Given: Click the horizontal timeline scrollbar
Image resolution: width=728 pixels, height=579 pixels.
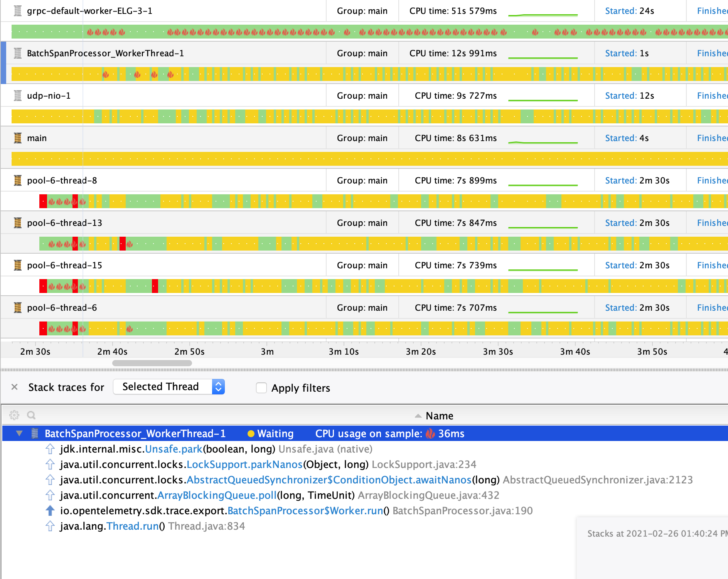Looking at the screenshot, I should [x=152, y=363].
